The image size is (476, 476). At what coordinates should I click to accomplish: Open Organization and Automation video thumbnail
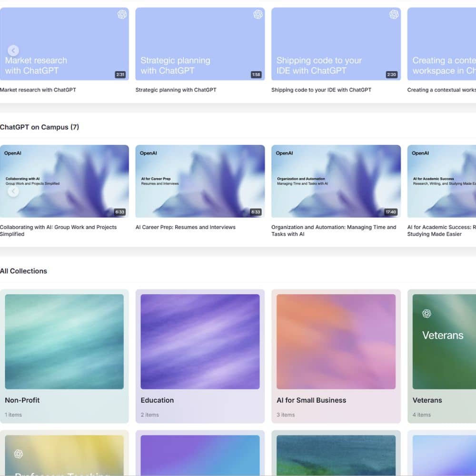point(336,181)
